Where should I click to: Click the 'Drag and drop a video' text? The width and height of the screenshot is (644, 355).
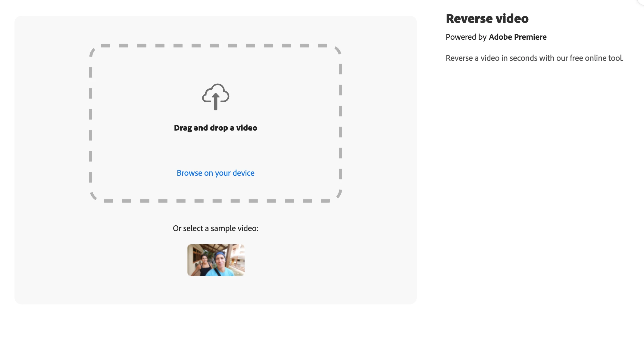(215, 128)
